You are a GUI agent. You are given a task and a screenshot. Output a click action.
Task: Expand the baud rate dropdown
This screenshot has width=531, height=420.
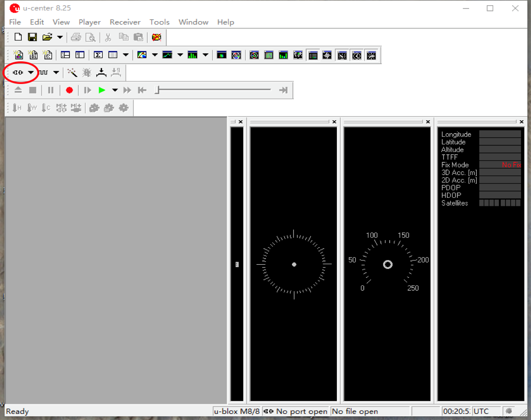pyautogui.click(x=55, y=72)
